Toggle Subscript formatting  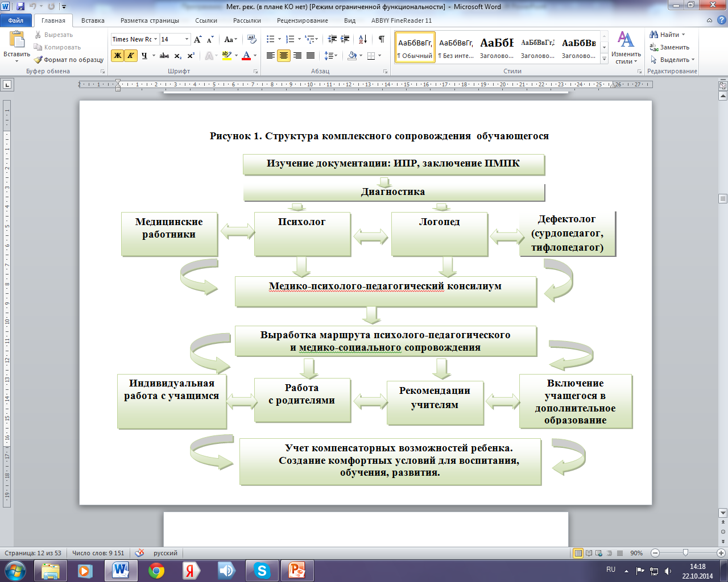(178, 55)
